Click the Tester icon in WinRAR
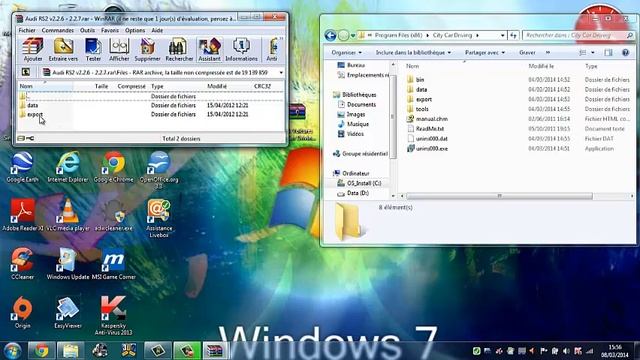The image size is (640, 360). 93,49
